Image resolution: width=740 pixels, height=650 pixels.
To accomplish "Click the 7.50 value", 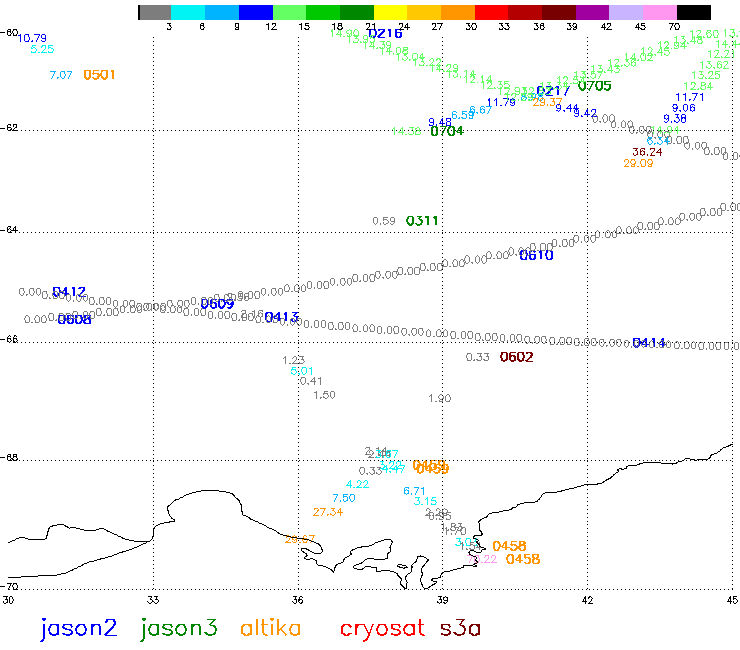I will pos(344,498).
